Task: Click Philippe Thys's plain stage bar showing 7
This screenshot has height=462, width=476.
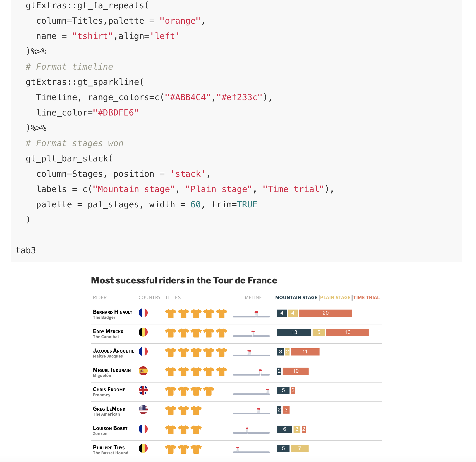Action: point(299,448)
